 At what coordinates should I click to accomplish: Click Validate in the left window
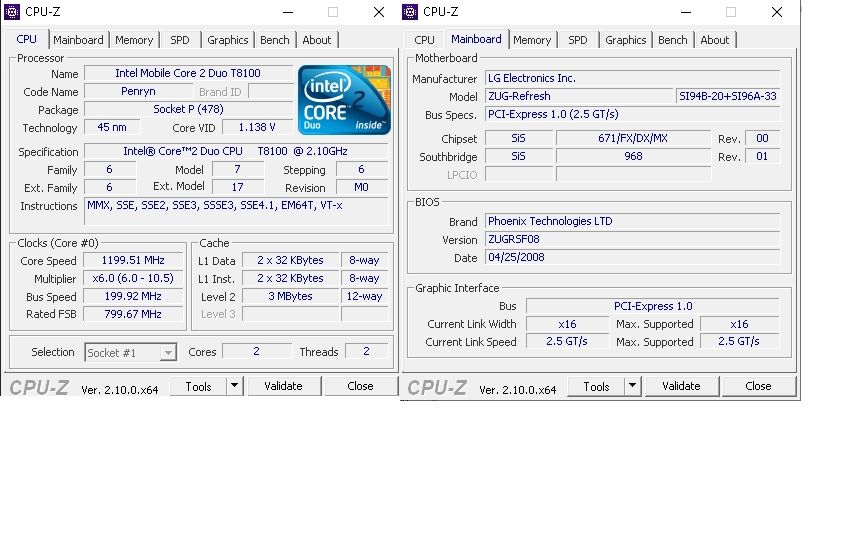(283, 386)
